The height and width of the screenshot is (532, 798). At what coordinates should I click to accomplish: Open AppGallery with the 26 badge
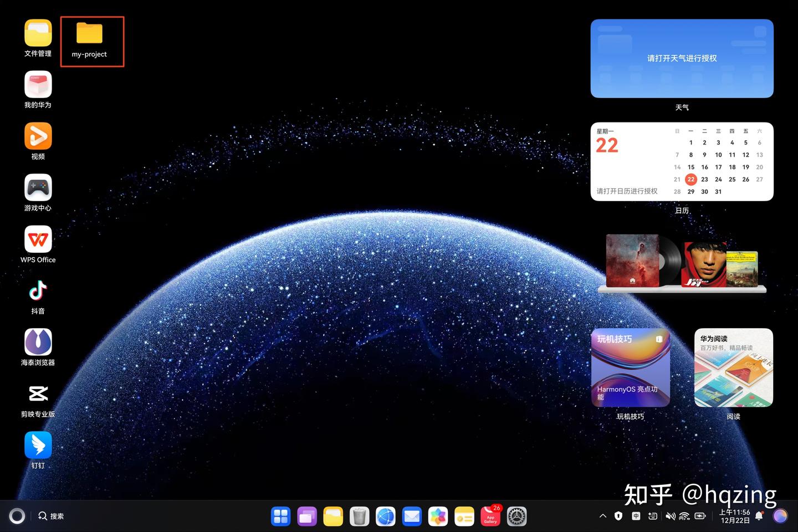pos(490,516)
